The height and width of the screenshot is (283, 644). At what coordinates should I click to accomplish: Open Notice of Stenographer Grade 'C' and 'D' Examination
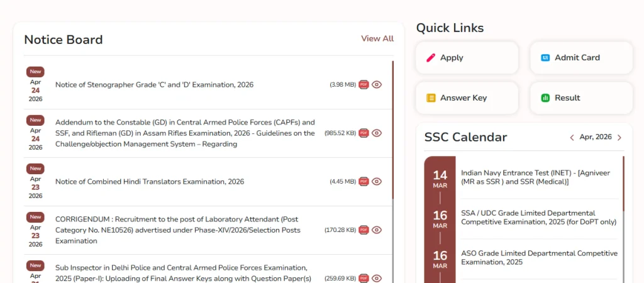[155, 85]
